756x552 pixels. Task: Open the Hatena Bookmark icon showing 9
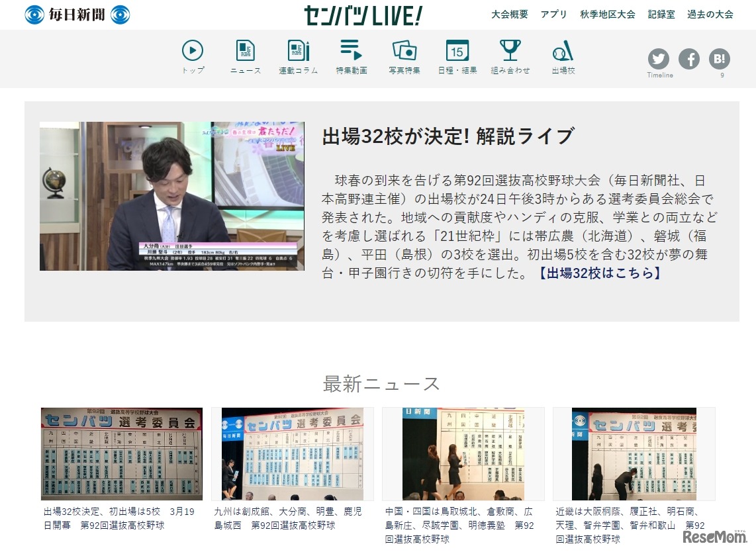[718, 59]
